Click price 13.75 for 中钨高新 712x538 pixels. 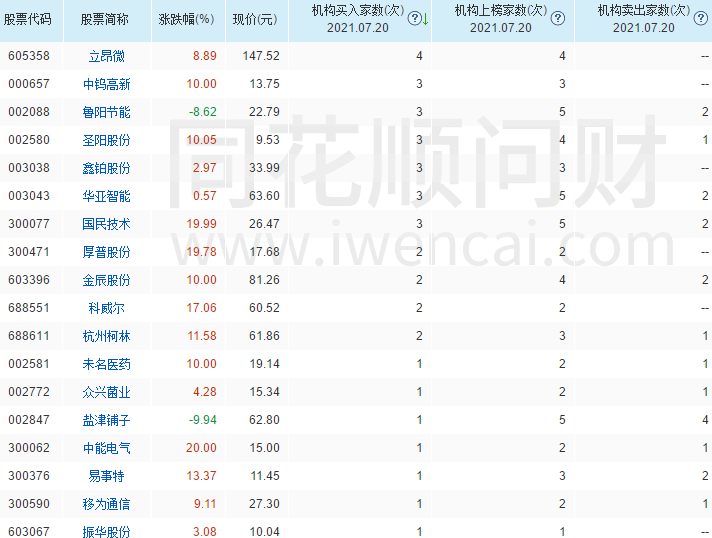[265, 84]
